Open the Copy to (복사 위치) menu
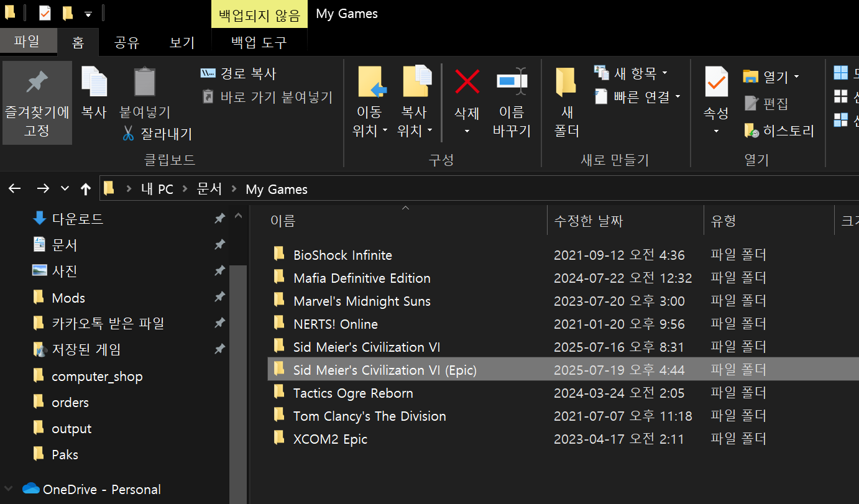 point(415,103)
